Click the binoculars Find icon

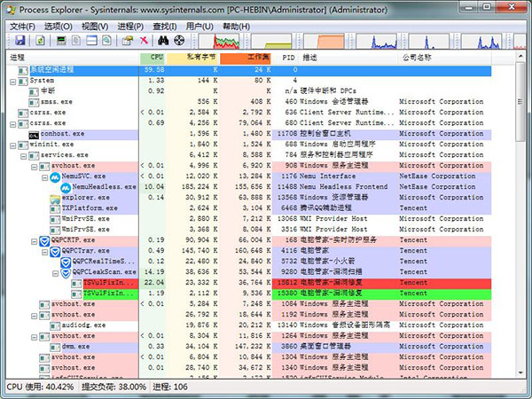coord(163,41)
